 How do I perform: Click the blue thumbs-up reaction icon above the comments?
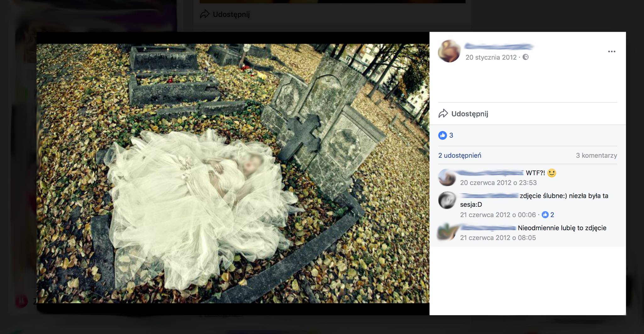pos(442,135)
